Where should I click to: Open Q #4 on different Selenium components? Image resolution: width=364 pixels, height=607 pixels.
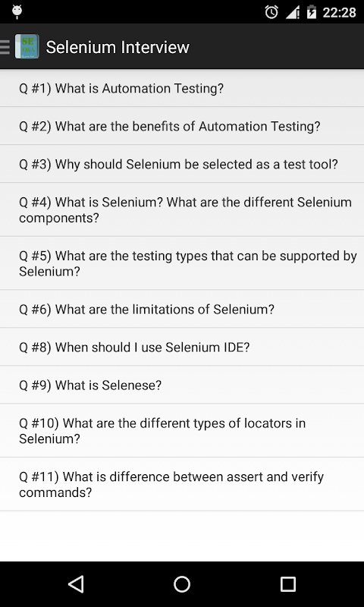[x=182, y=210]
